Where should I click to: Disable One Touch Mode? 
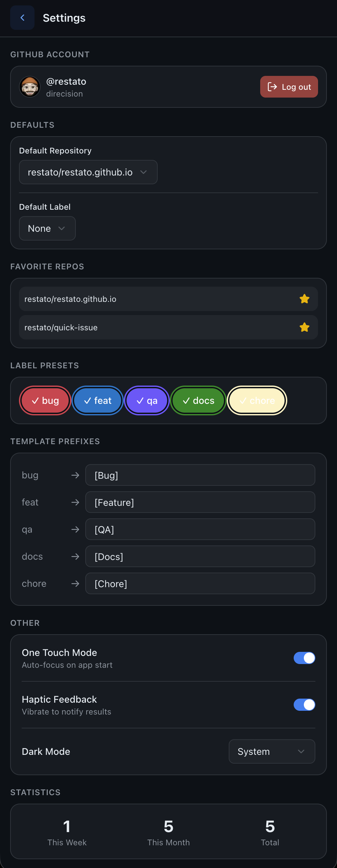[x=304, y=658]
